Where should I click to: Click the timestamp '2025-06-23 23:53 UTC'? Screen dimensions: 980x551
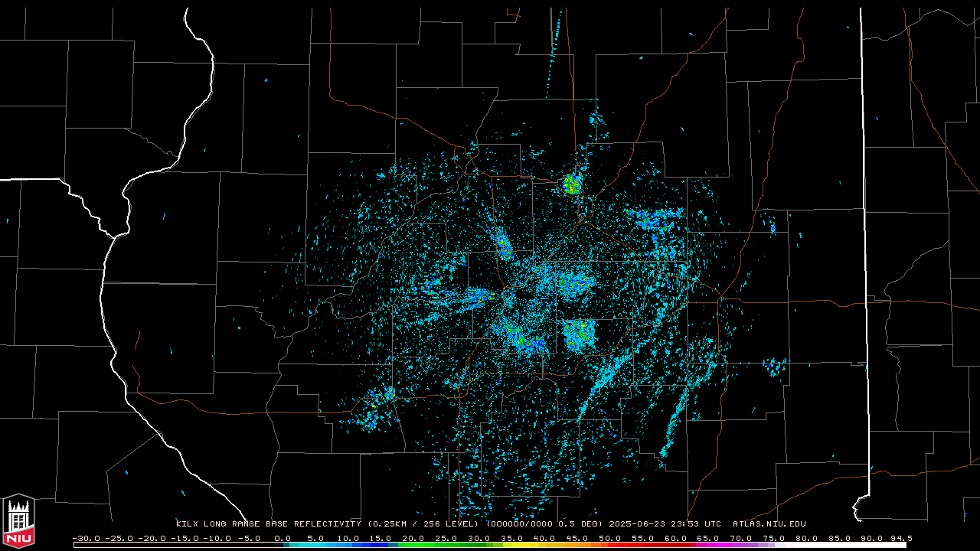pos(665,524)
